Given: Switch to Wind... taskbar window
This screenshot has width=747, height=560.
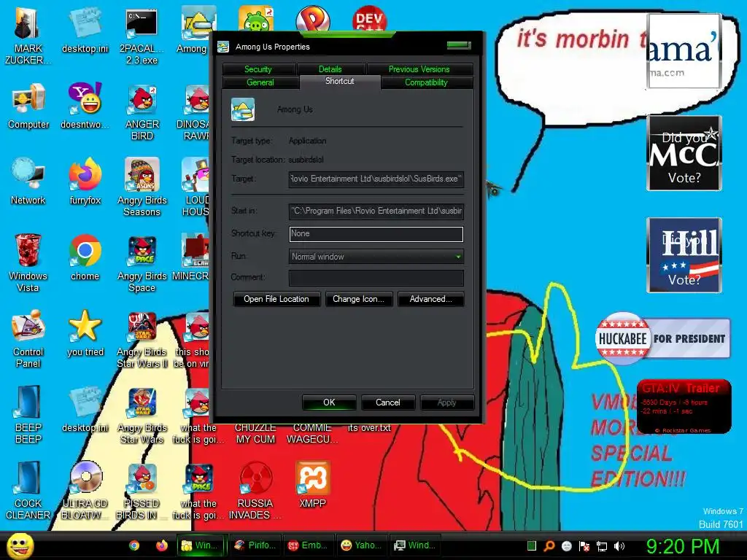Looking at the screenshot, I should pyautogui.click(x=415, y=545).
